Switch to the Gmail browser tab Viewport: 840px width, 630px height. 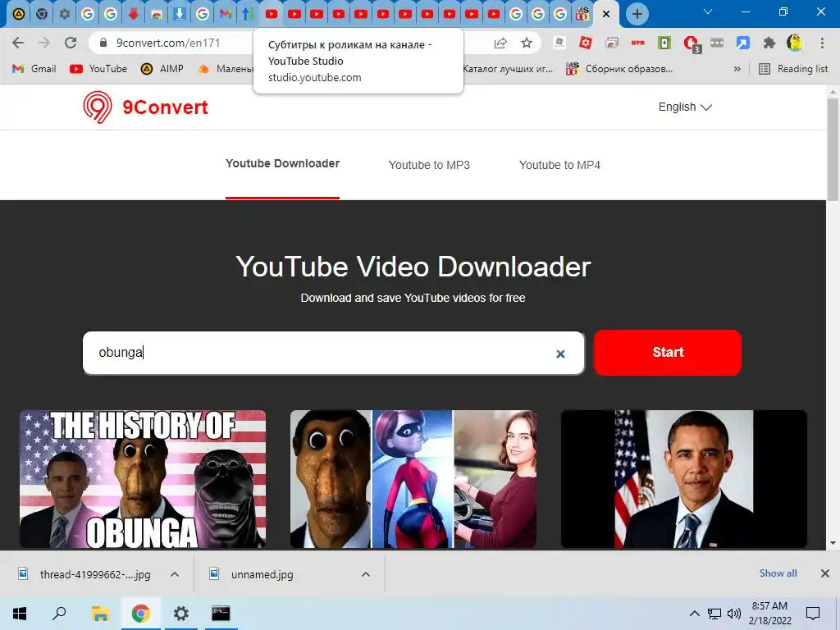[226, 14]
